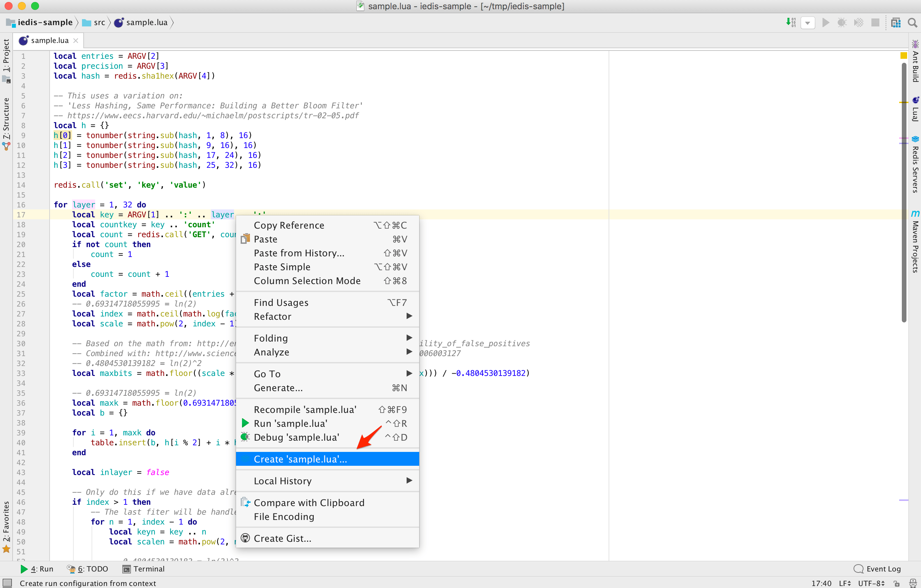Click the Make Project build icon
This screenshot has width=921, height=588.
(791, 22)
